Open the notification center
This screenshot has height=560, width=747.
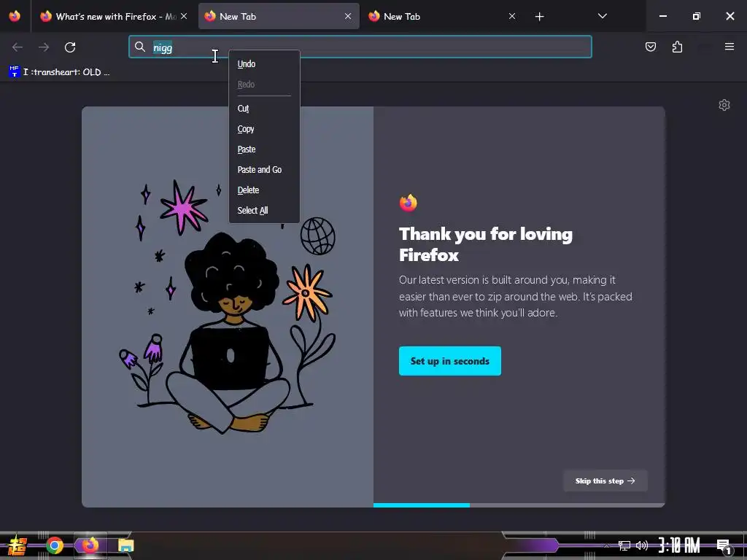tap(724, 546)
